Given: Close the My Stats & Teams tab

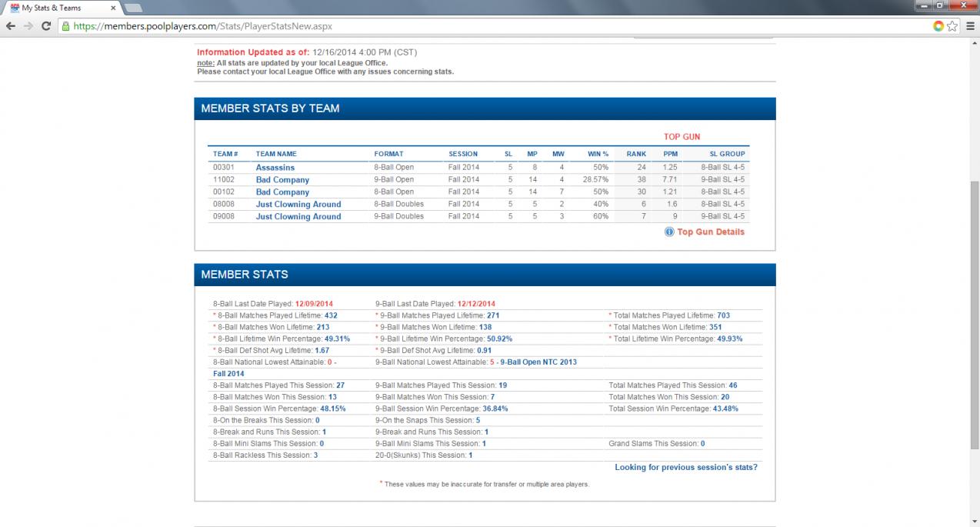Looking at the screenshot, I should click(x=113, y=8).
